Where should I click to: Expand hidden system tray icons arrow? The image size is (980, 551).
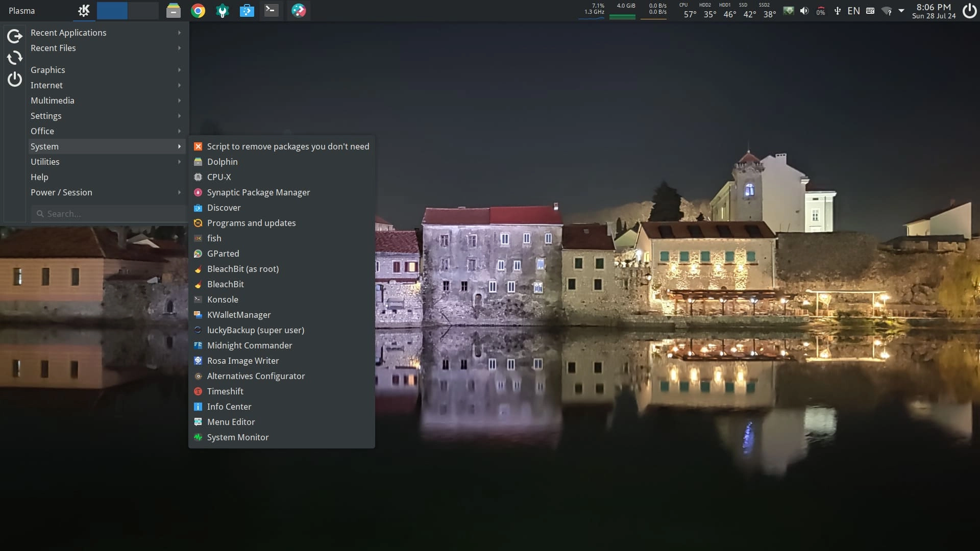coord(901,11)
